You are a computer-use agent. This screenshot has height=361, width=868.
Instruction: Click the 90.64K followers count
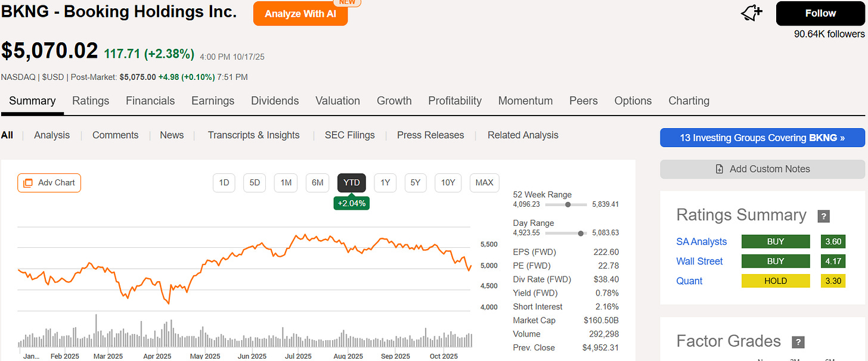pyautogui.click(x=829, y=35)
